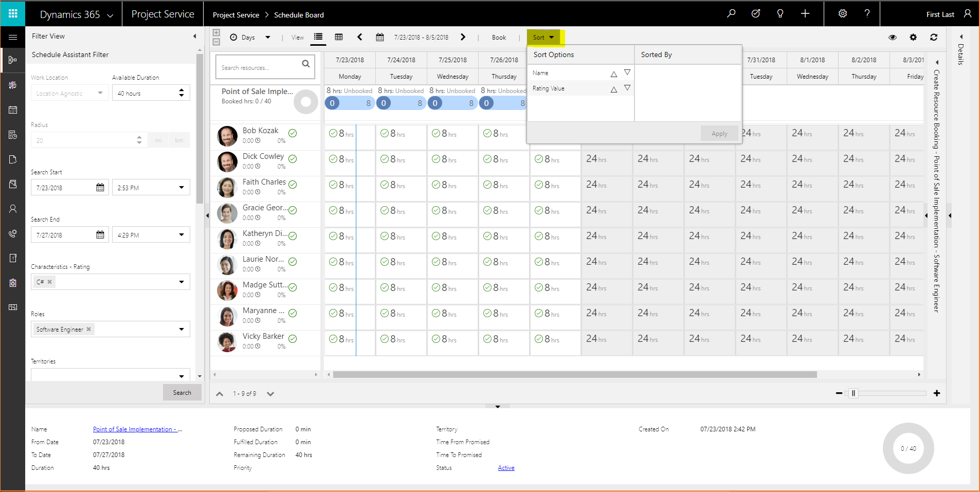
Task: Sort Rating Value descending with down triangle
Action: (627, 88)
